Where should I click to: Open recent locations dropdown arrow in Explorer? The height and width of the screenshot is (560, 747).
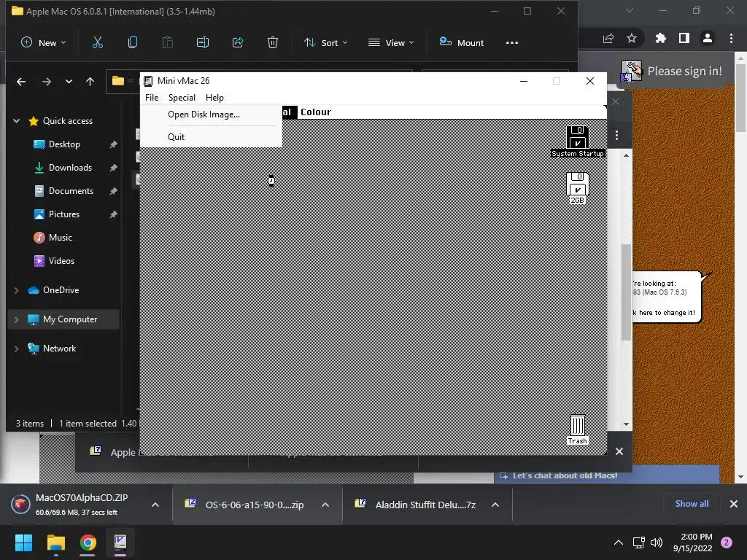coord(69,82)
